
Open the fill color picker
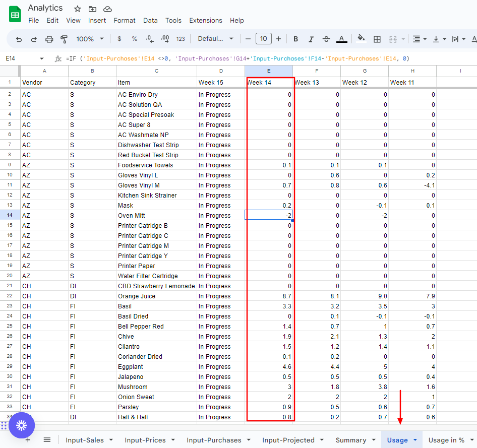pyautogui.click(x=361, y=39)
